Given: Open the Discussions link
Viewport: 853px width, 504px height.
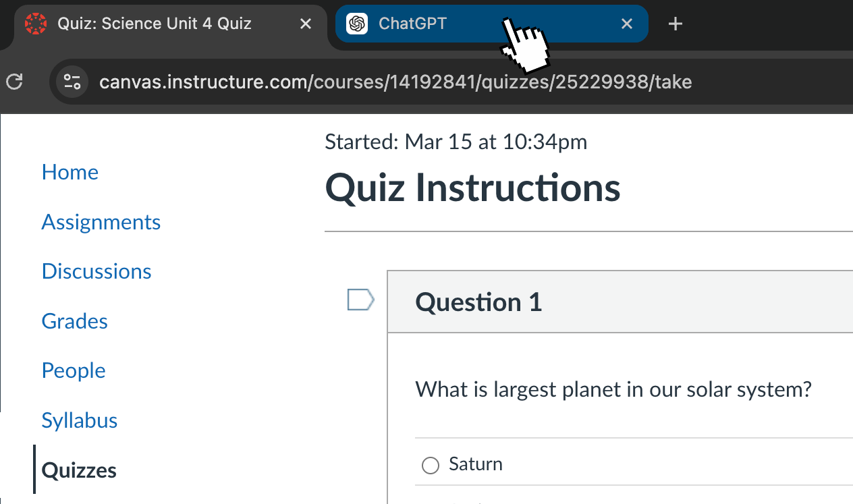Looking at the screenshot, I should tap(97, 271).
